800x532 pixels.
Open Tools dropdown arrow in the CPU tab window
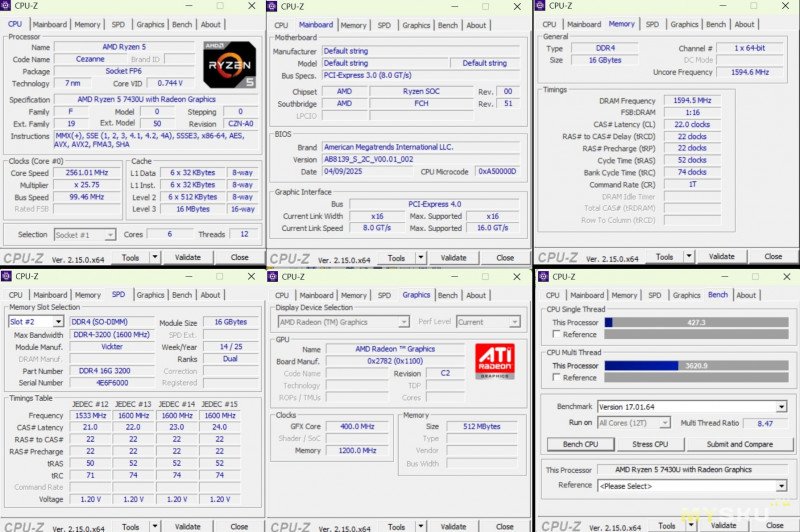[x=155, y=258]
